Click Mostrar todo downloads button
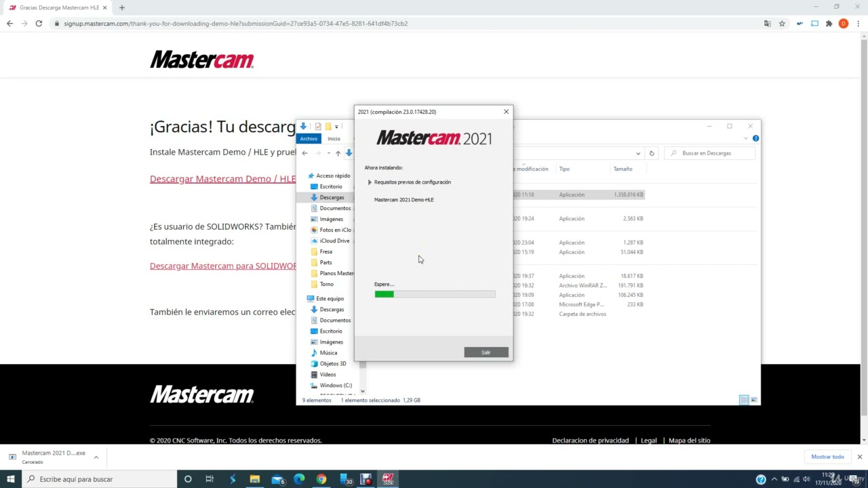The height and width of the screenshot is (488, 868). tap(828, 456)
